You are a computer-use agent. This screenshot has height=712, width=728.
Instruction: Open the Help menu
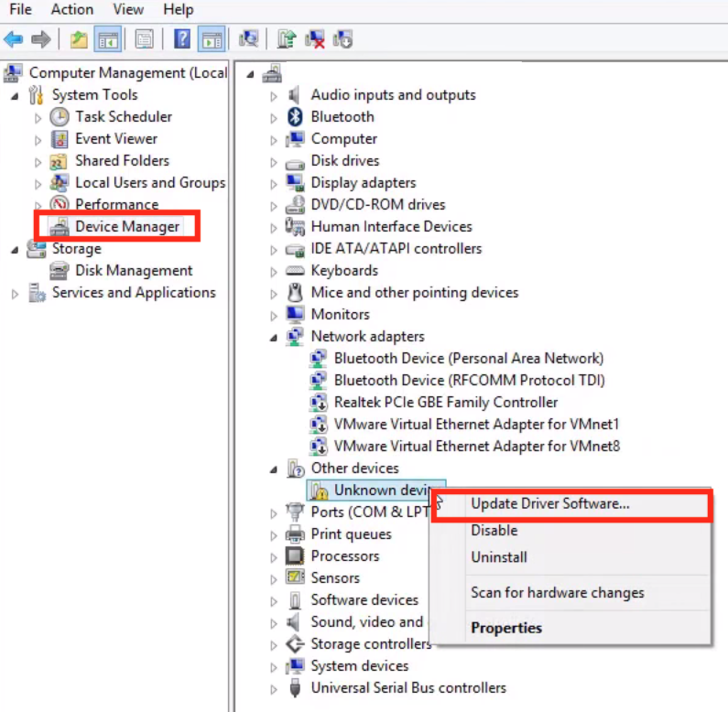(179, 9)
